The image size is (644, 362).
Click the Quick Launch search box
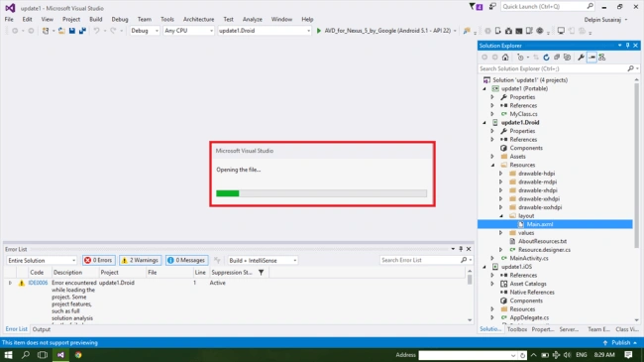click(548, 7)
